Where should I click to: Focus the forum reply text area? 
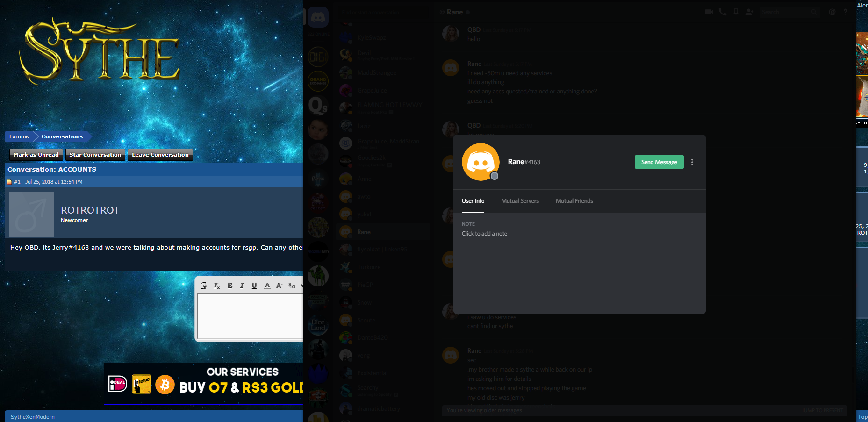pos(251,316)
